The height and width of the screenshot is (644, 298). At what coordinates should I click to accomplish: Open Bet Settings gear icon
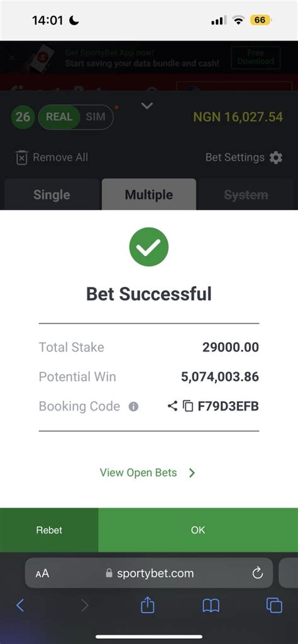[x=276, y=158]
